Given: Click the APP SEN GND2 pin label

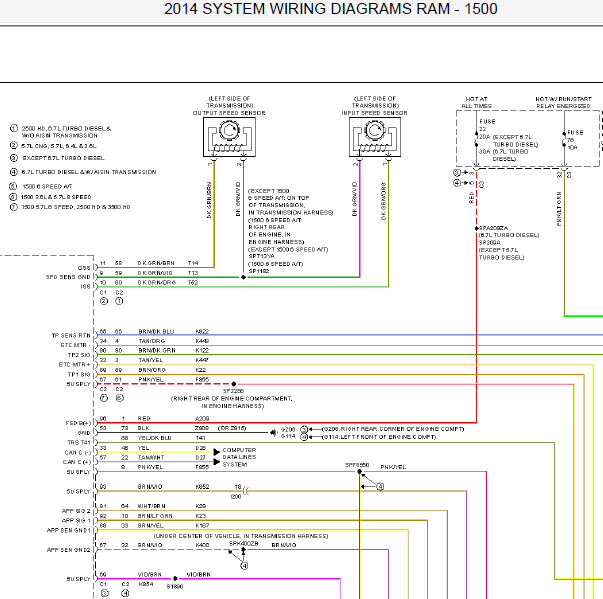Looking at the screenshot, I should (x=69, y=550).
